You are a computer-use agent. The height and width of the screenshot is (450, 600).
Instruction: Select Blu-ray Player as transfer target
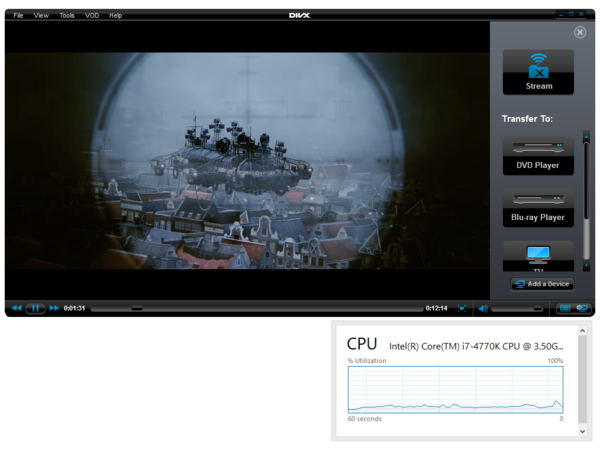(x=538, y=208)
